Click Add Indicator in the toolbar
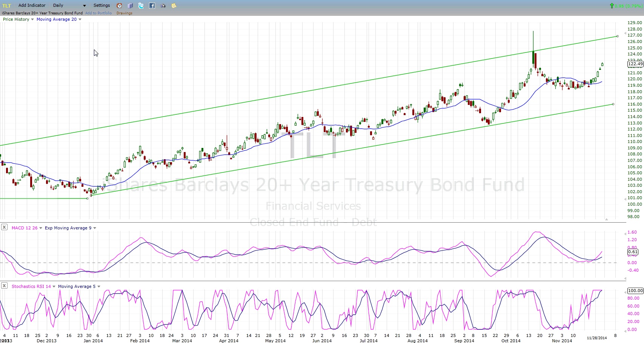Viewport: 644px width, 343px height. (x=32, y=5)
